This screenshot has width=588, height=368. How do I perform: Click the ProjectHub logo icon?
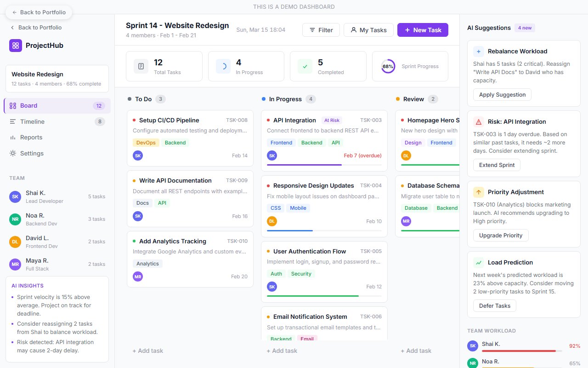coord(15,45)
